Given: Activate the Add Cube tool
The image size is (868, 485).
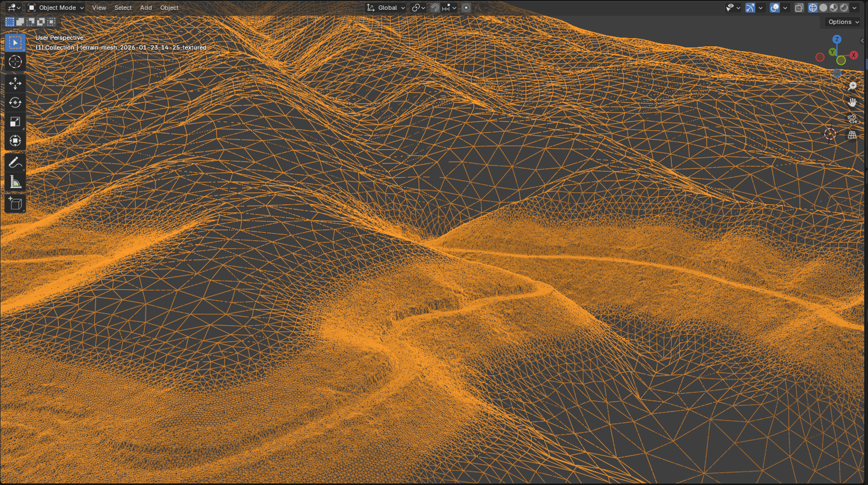Looking at the screenshot, I should (x=15, y=204).
